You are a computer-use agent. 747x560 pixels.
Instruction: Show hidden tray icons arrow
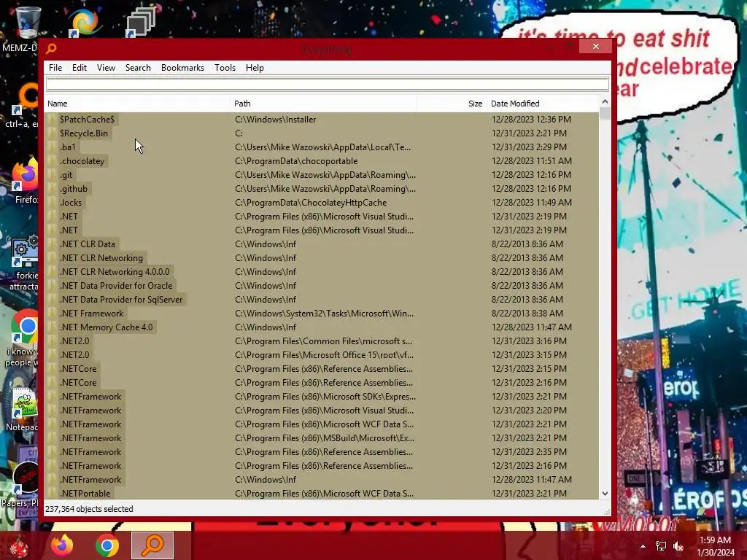coord(643,546)
